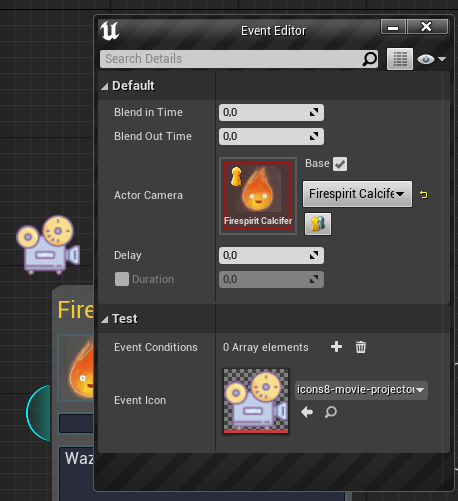The image size is (458, 501).
Task: Add an Event Conditions array element
Action: [x=336, y=347]
